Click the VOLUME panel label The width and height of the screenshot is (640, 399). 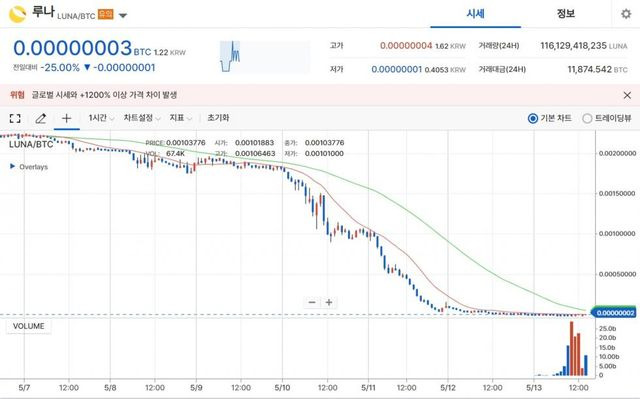29,326
